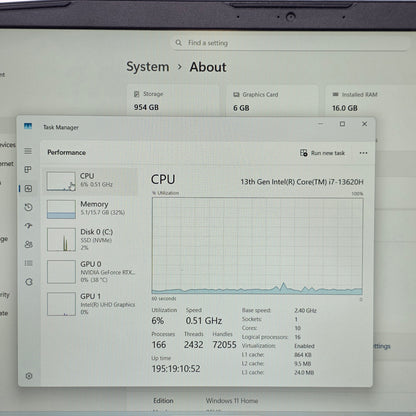
Task: Go back to System breadcrumb
Action: (148, 67)
